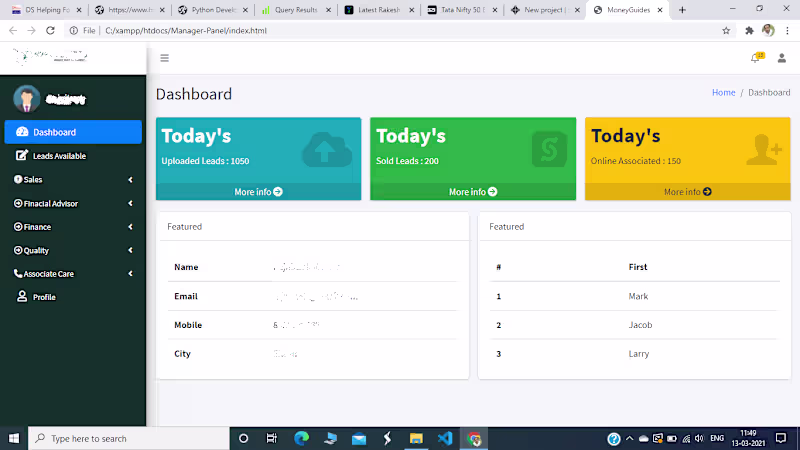Expand the Finacial Advisor submenu chevron
800x450 pixels.
click(x=131, y=203)
